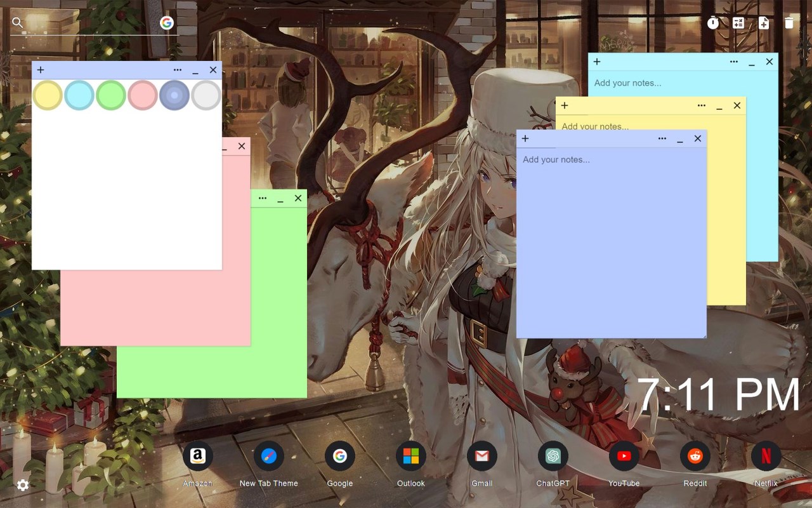Open the Google shortcut in the dock
The width and height of the screenshot is (812, 508).
(x=340, y=456)
